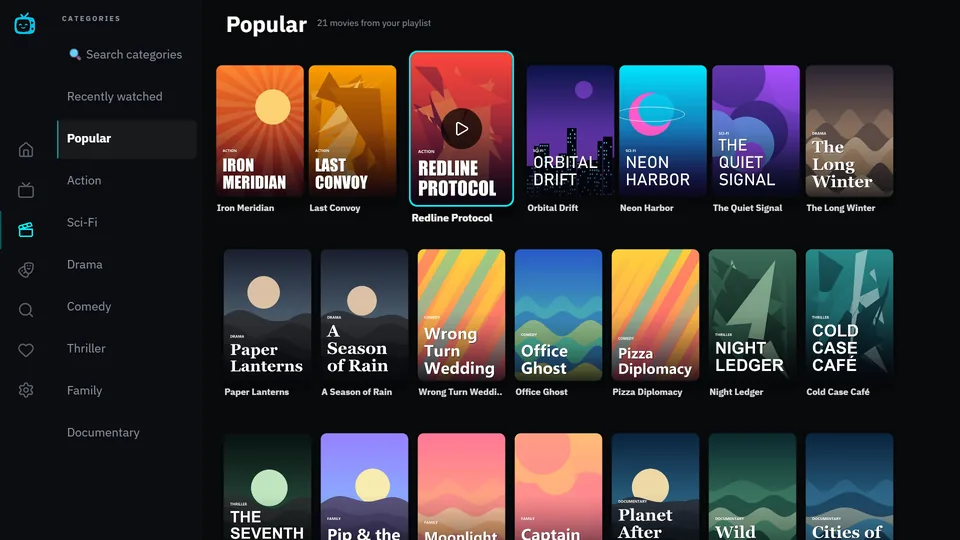Select the Captain family poster
The width and height of the screenshot is (960, 540).
tap(558, 487)
